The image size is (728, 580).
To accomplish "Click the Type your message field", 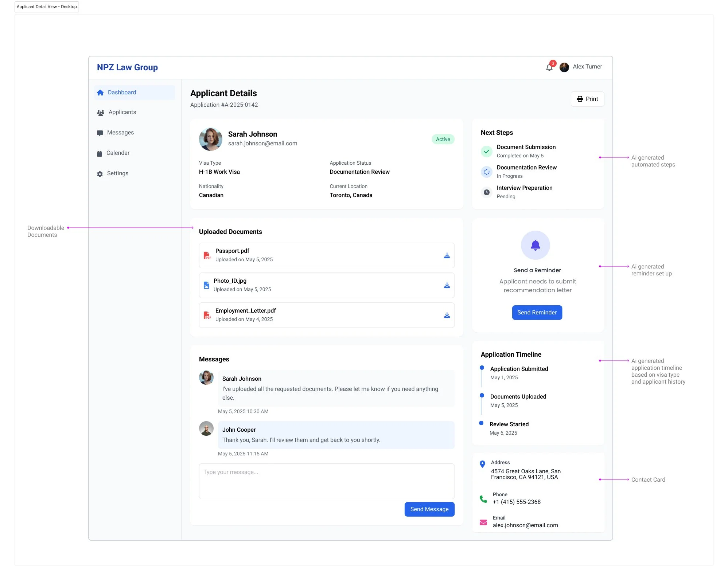I will pyautogui.click(x=326, y=481).
